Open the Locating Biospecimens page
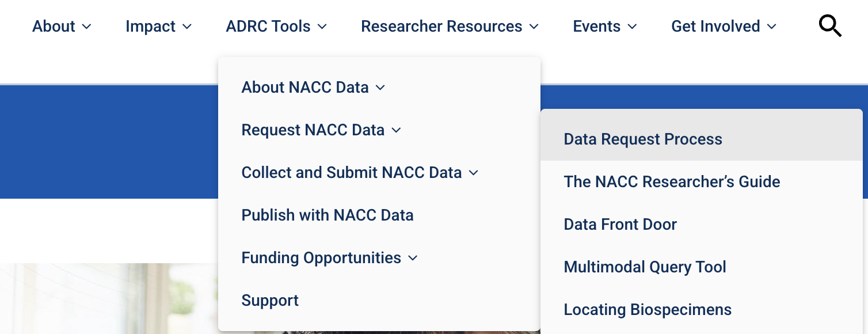 pos(648,309)
